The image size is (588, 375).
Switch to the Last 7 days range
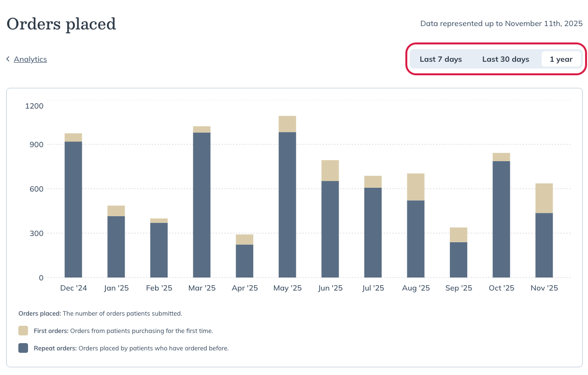(x=441, y=59)
